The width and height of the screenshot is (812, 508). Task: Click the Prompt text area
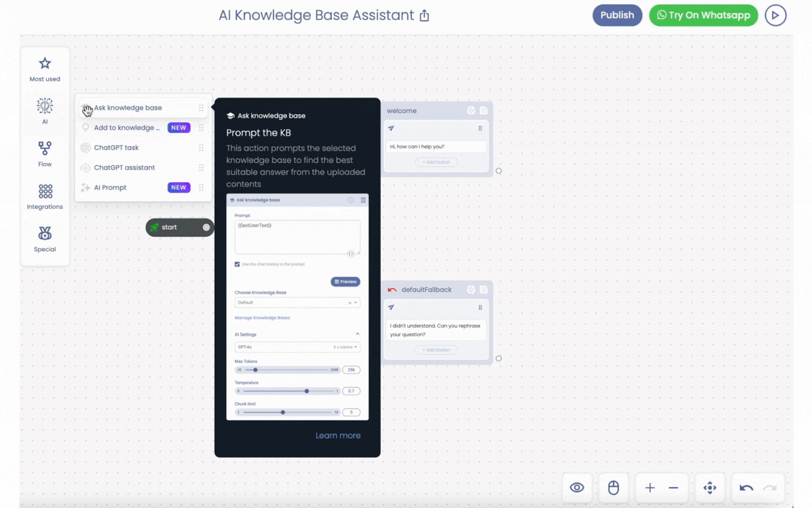pos(297,237)
